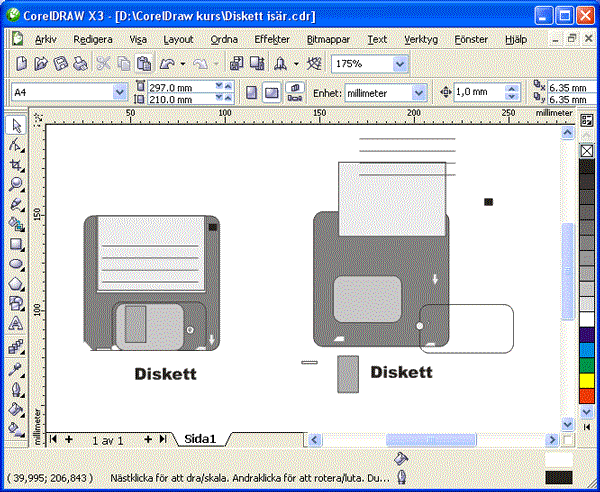600x492 pixels.
Task: Click the Cut scissors icon
Action: pos(102,63)
